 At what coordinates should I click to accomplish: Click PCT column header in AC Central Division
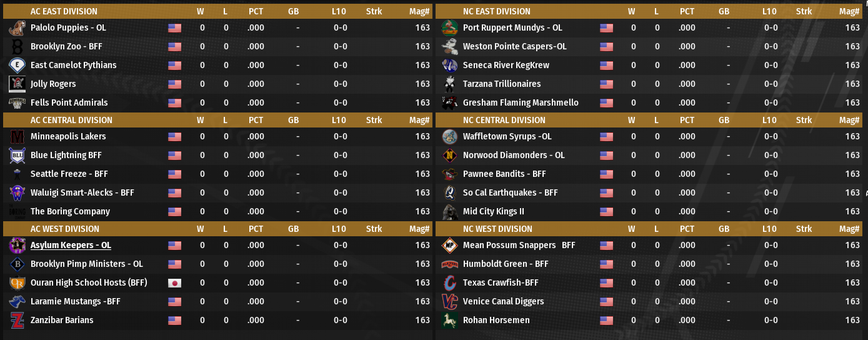click(256, 120)
